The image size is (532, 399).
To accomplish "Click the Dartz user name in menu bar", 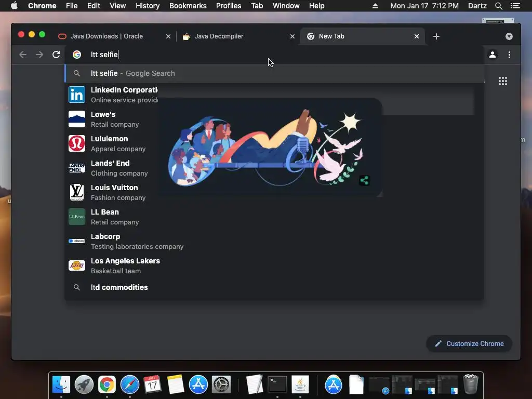I will point(477,6).
